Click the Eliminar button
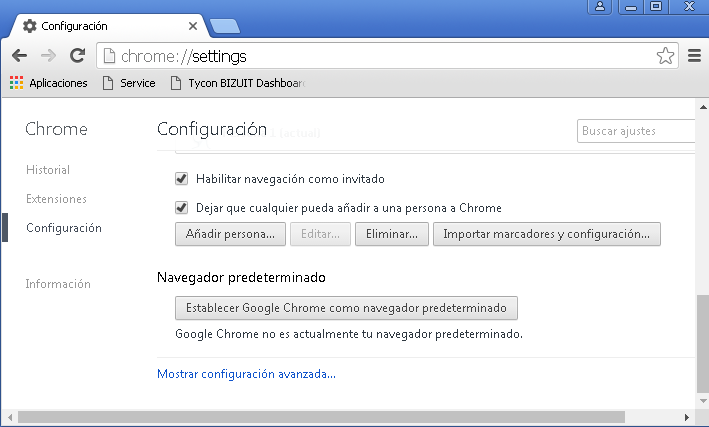 (x=392, y=234)
